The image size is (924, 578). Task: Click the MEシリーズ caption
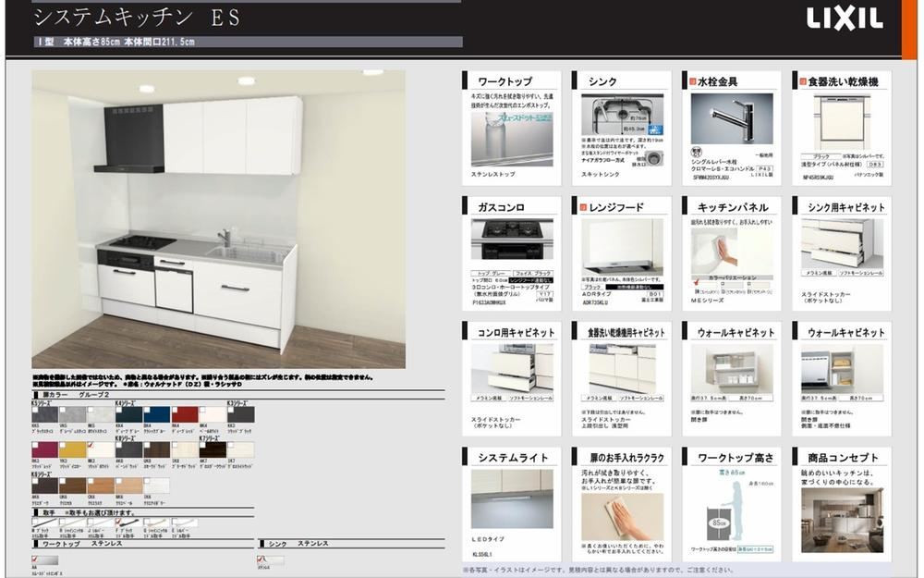click(708, 301)
